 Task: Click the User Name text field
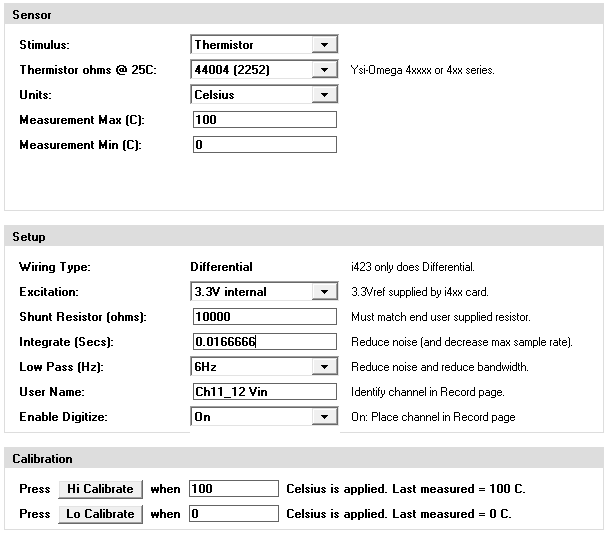click(264, 392)
